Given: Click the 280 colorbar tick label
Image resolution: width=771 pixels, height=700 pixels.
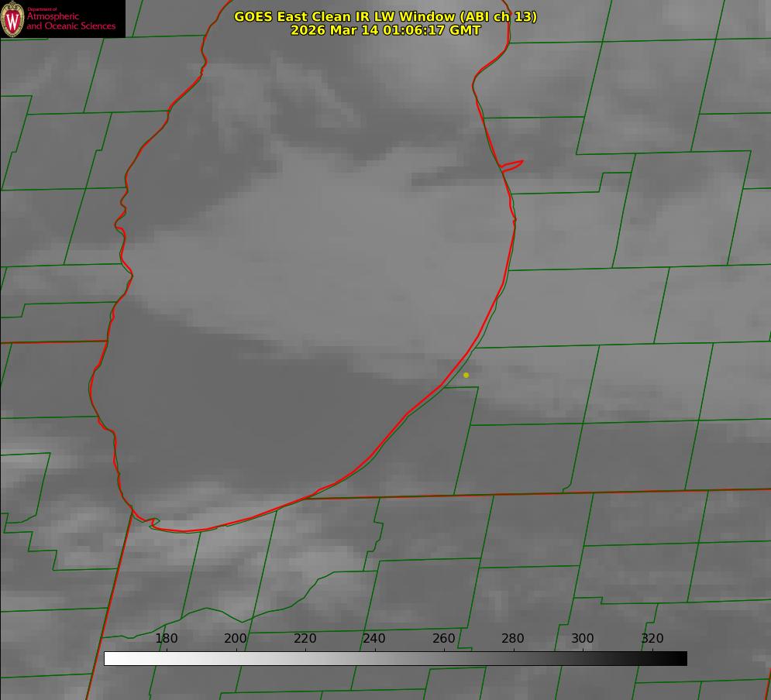Looking at the screenshot, I should tap(513, 639).
